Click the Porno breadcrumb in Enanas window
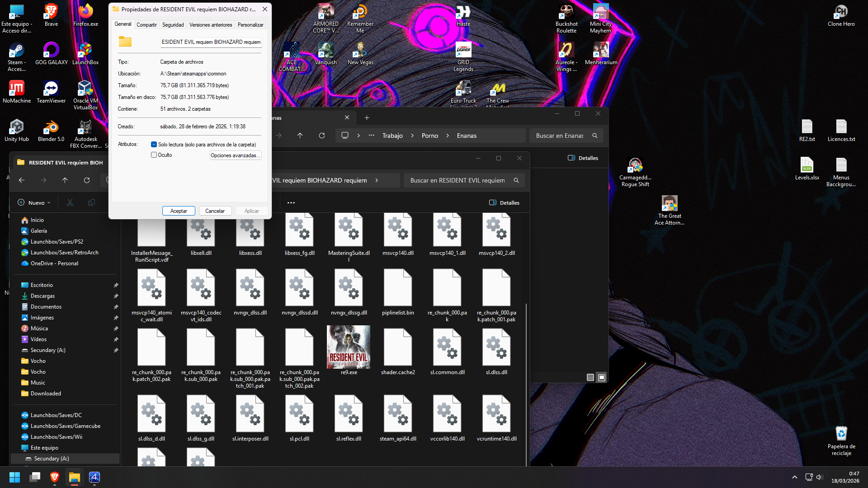 [x=430, y=136]
